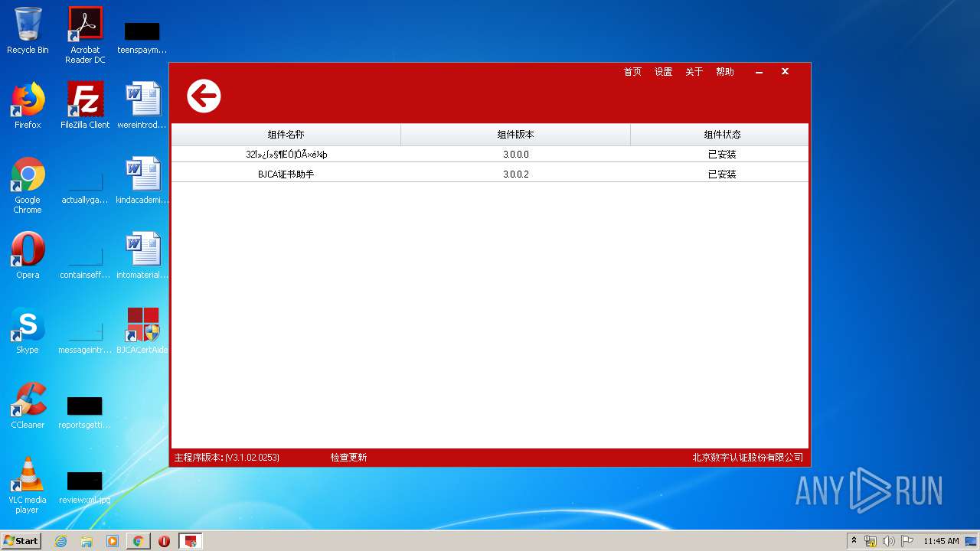Image resolution: width=980 pixels, height=551 pixels.
Task: Open the intomaterial Word document icon
Action: [142, 256]
